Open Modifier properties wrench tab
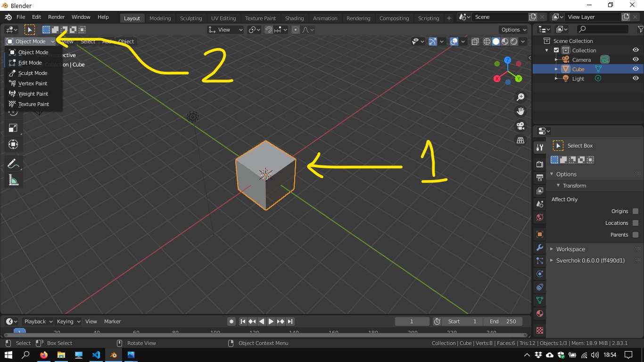The width and height of the screenshot is (644, 362). pos(540,247)
